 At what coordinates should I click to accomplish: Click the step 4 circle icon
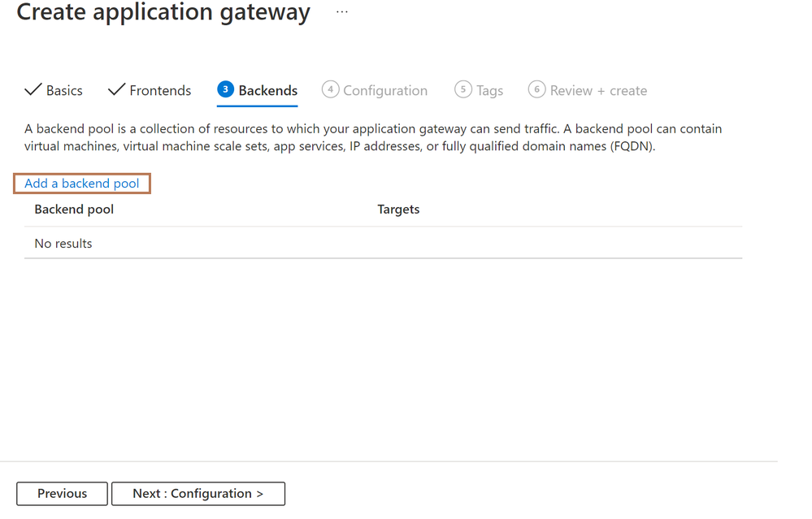(330, 89)
